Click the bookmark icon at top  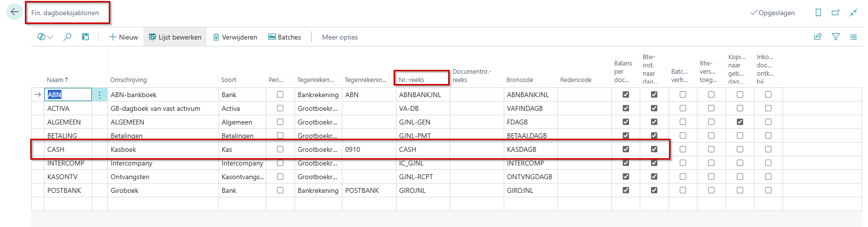point(818,13)
